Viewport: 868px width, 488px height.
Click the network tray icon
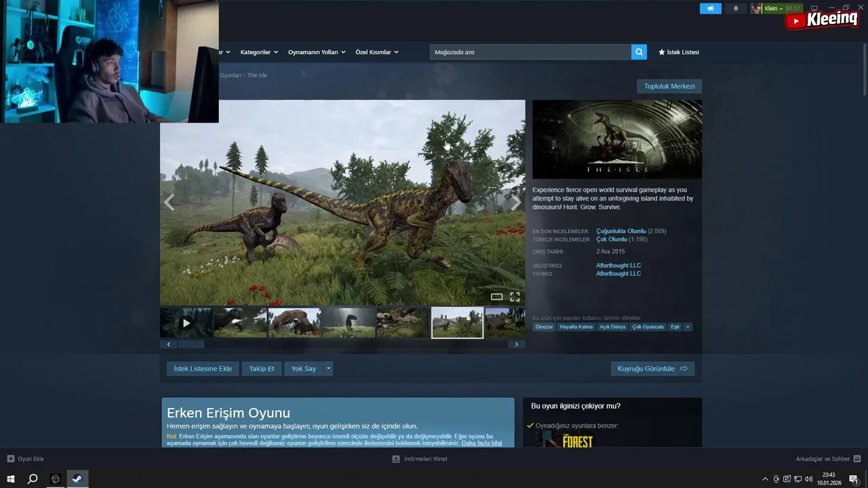[x=797, y=479]
